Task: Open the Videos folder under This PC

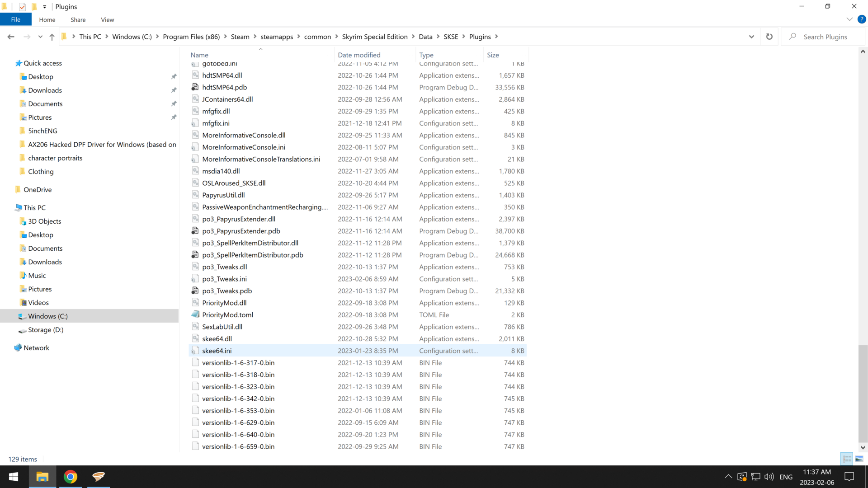Action: point(38,303)
